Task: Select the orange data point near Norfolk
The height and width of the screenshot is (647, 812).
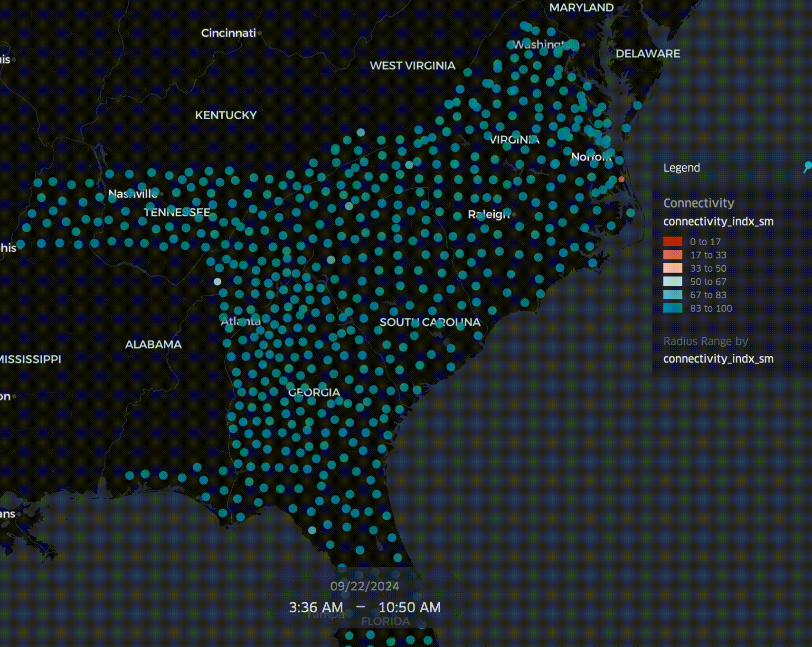Action: pos(621,179)
